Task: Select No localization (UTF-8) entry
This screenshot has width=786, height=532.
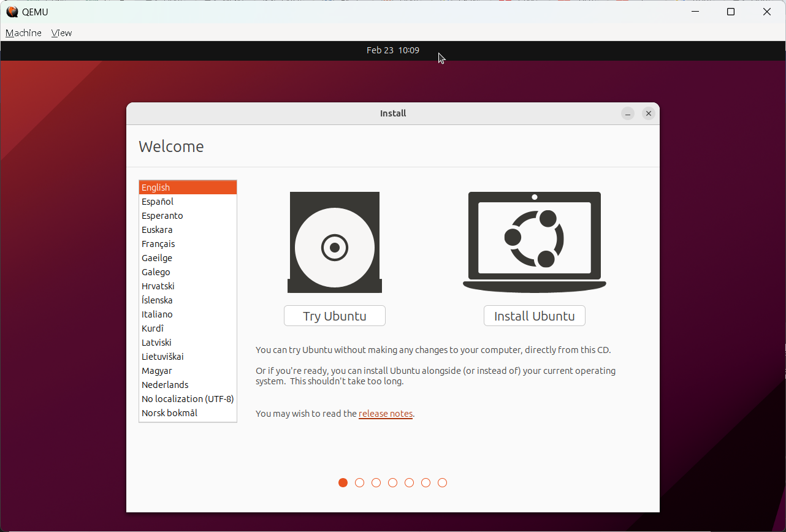Action: [x=188, y=399]
